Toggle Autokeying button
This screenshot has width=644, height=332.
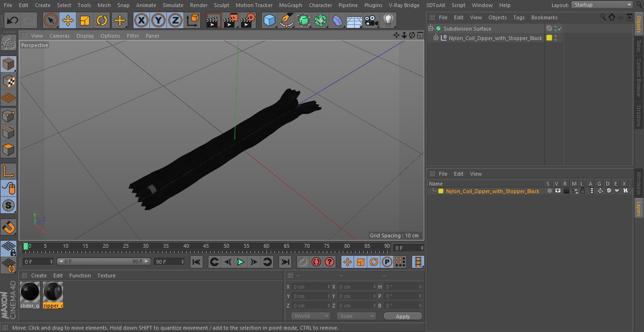(316, 262)
